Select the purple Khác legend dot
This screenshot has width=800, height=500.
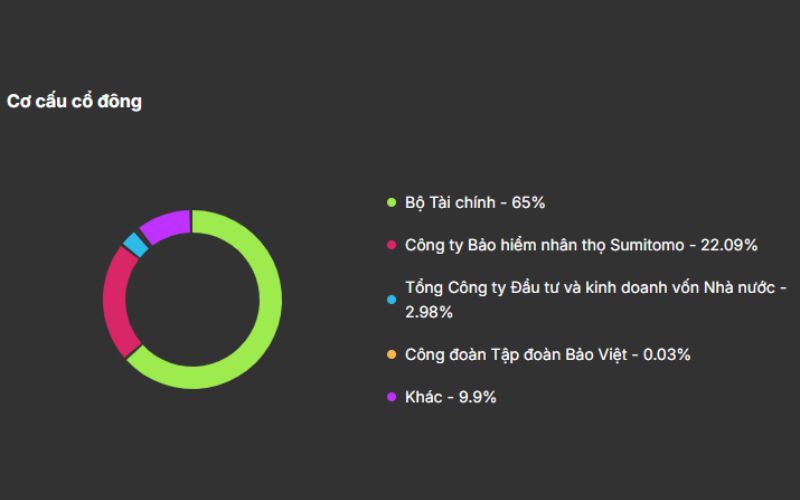pyautogui.click(x=392, y=397)
